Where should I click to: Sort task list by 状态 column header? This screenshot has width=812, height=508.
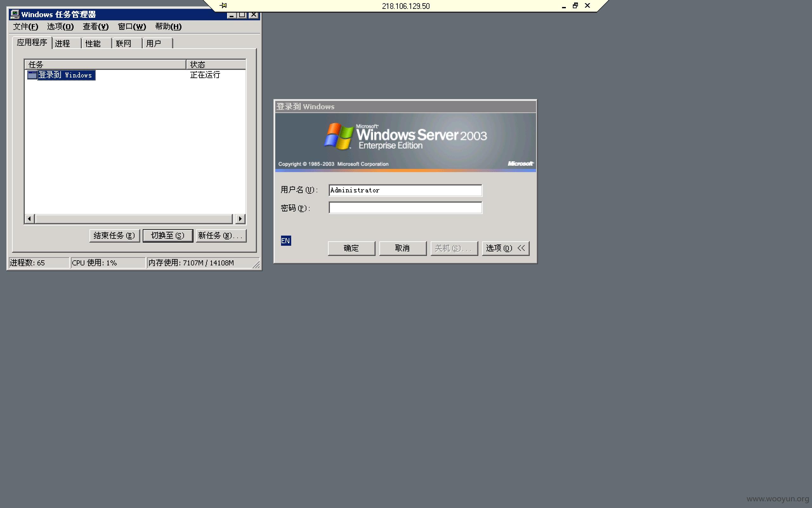[216, 64]
